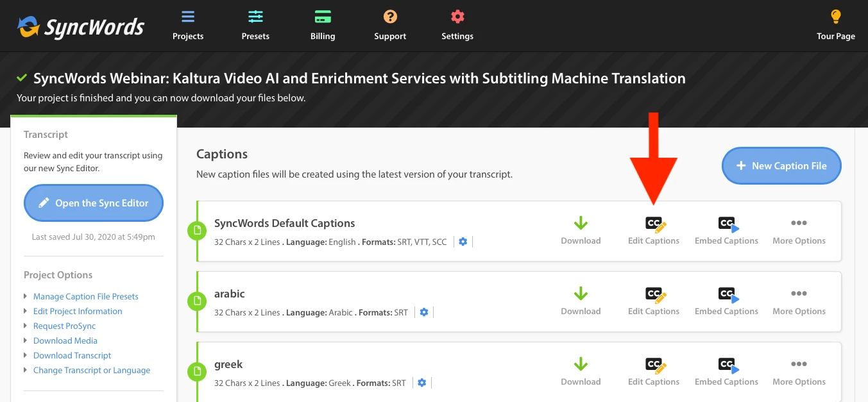Click the file icon beside greek
The height and width of the screenshot is (402, 868).
pos(197,371)
